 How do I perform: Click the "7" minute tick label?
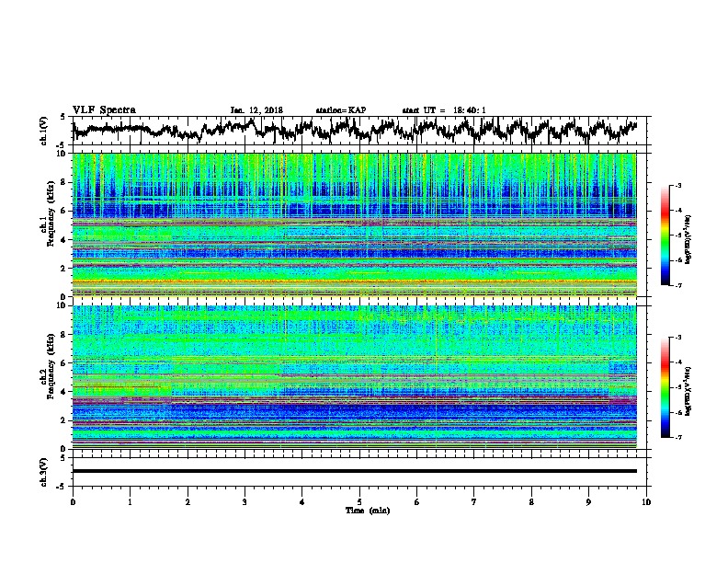(474, 502)
